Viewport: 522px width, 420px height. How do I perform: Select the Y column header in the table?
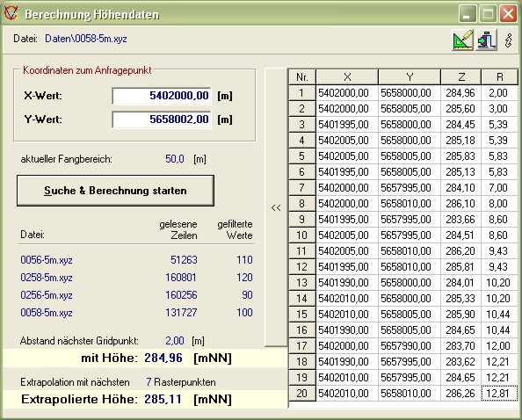click(x=410, y=77)
